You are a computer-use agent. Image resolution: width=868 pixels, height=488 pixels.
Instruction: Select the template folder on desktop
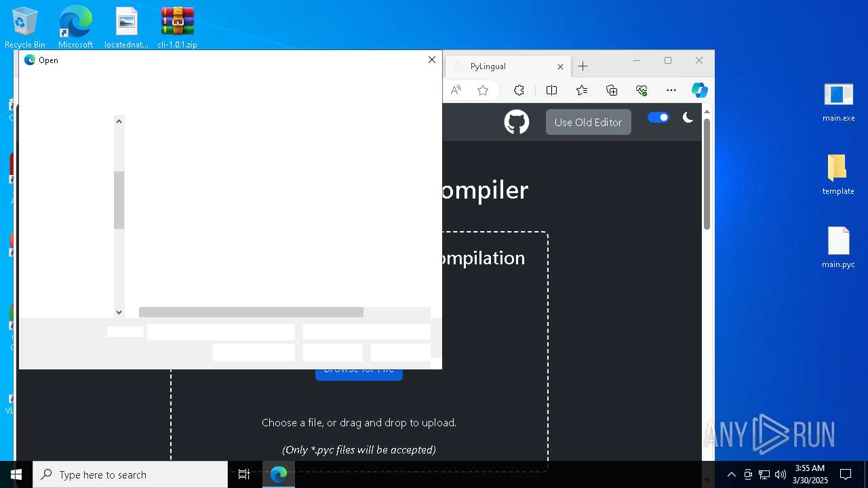838,175
